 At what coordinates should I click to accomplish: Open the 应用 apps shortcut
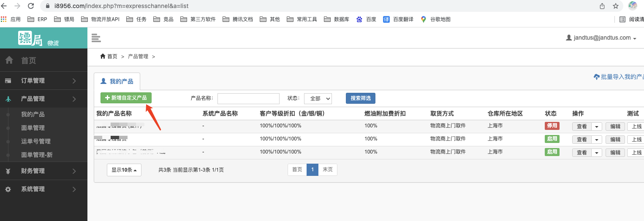(x=11, y=19)
